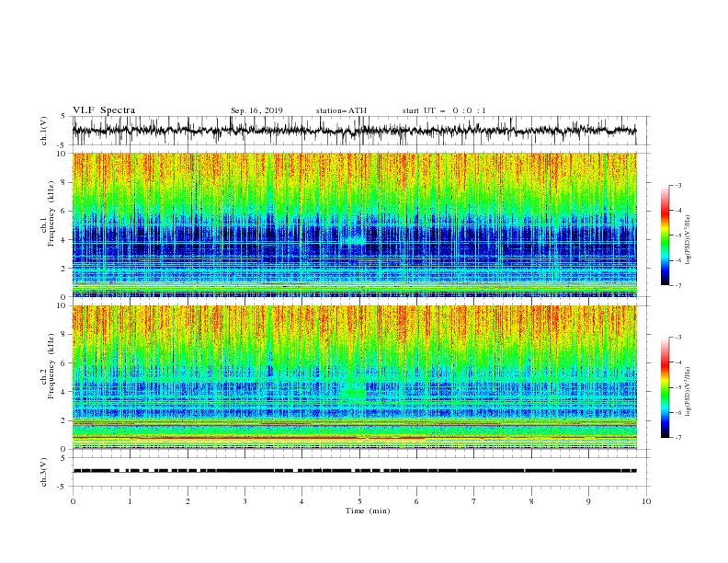Viewport: 728px width, 563px height.
Task: Select the date text "Sep. 16, 2019"
Action: [x=256, y=110]
